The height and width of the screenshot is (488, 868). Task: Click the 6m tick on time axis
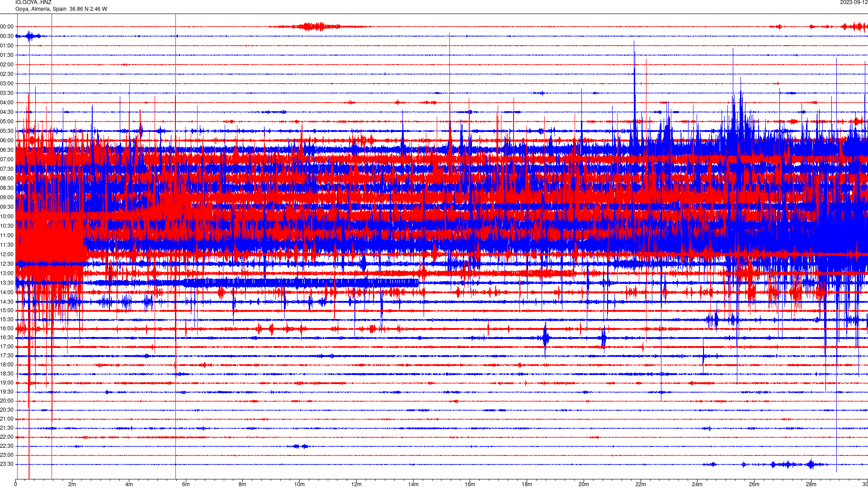pos(186,484)
